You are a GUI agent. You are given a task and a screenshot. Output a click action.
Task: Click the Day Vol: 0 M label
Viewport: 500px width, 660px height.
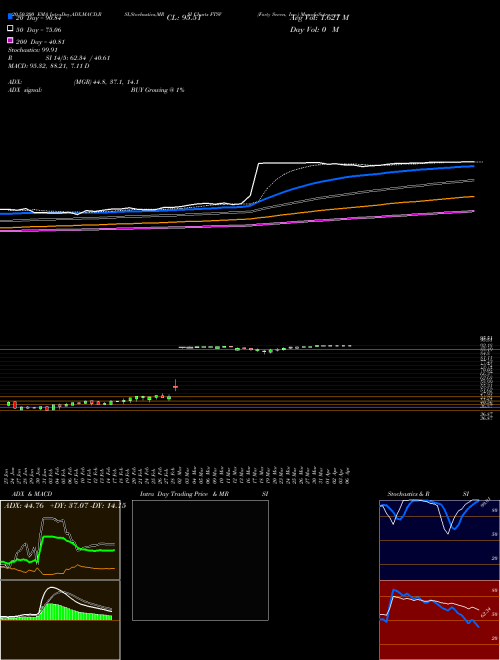click(x=314, y=29)
